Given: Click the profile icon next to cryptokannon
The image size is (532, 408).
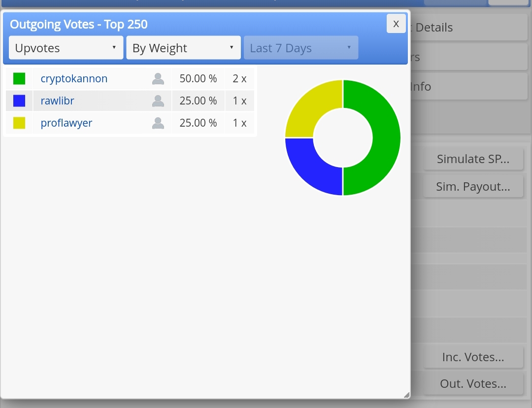Looking at the screenshot, I should pyautogui.click(x=158, y=79).
